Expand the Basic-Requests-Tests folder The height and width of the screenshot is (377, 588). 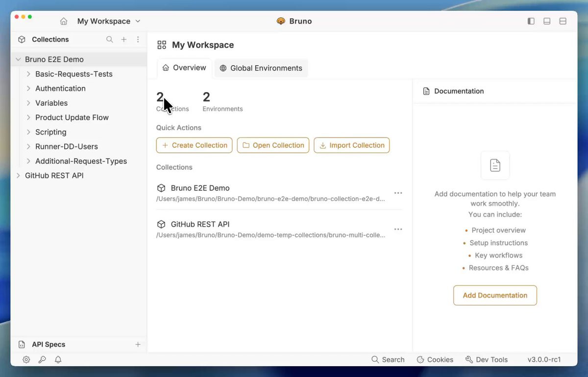pos(28,74)
